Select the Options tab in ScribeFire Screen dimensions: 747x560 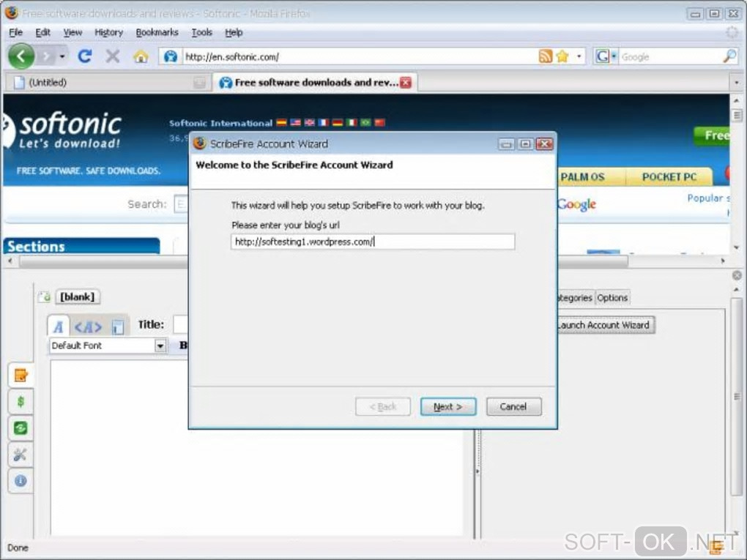point(612,298)
